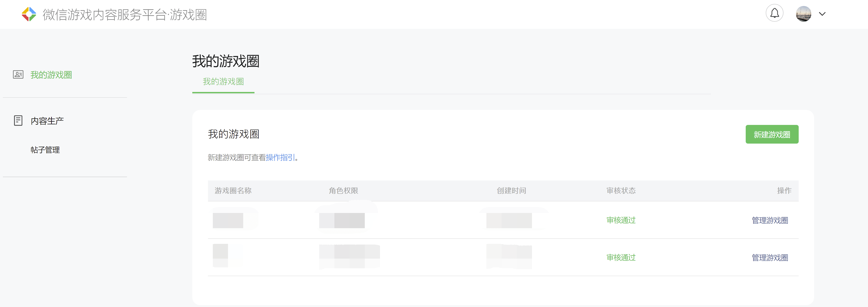Image resolution: width=868 pixels, height=307 pixels.
Task: Click the 游戏圈名称 column header
Action: (233, 191)
